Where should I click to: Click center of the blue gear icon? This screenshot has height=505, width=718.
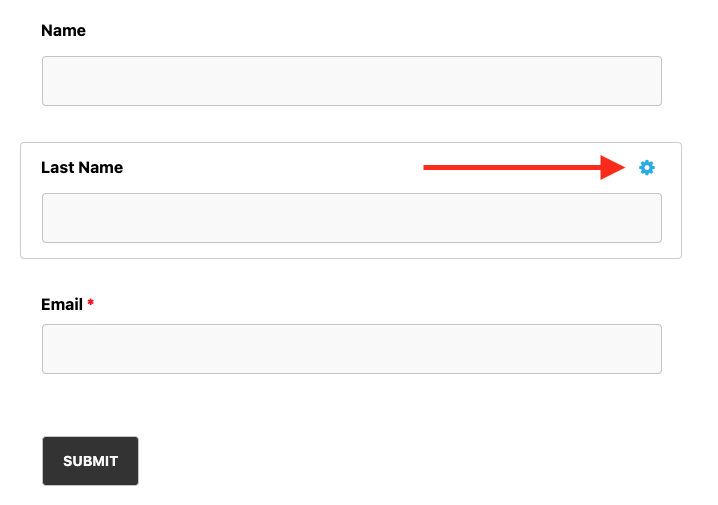pos(647,168)
